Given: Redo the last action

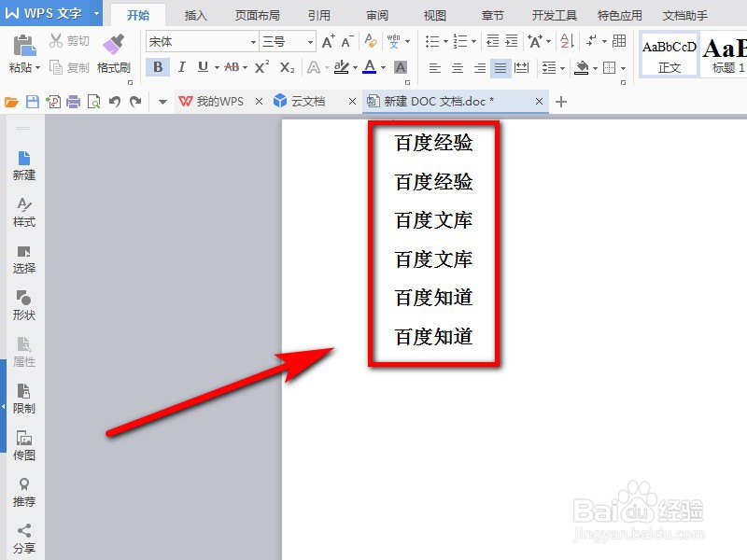Looking at the screenshot, I should coord(135,102).
